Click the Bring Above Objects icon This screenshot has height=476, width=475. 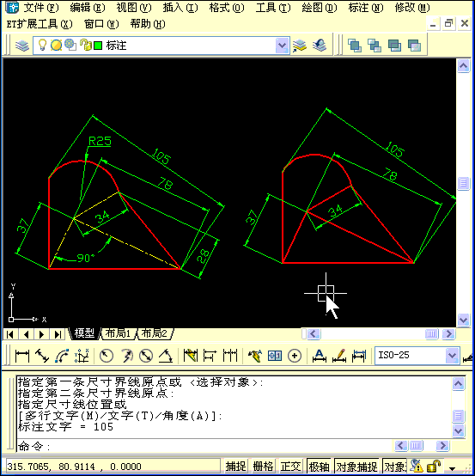coord(394,46)
